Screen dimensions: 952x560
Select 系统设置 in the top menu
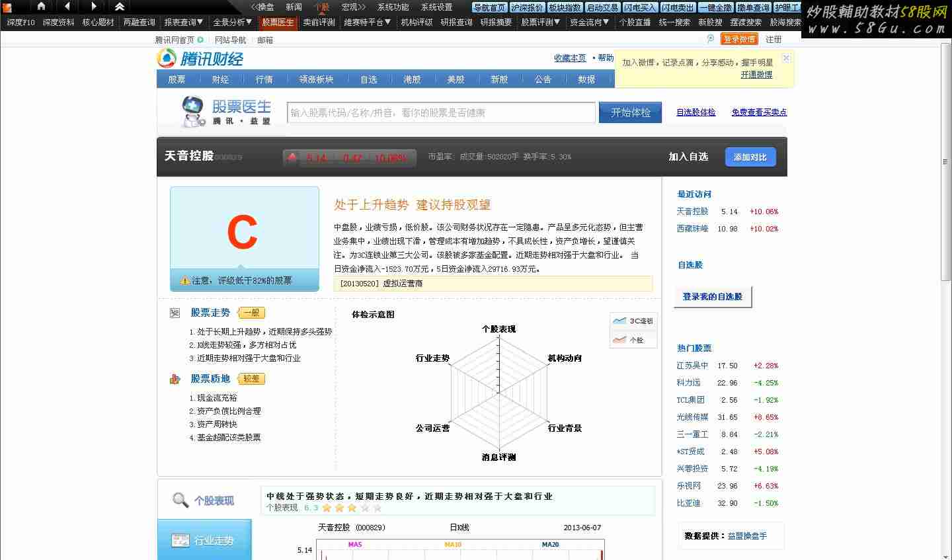[436, 7]
